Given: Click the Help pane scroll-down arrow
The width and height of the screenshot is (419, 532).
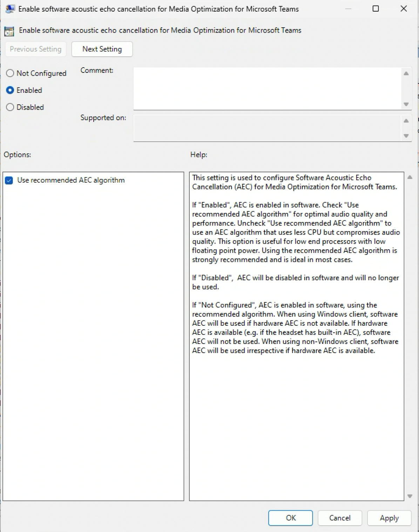Looking at the screenshot, I should pos(409,496).
